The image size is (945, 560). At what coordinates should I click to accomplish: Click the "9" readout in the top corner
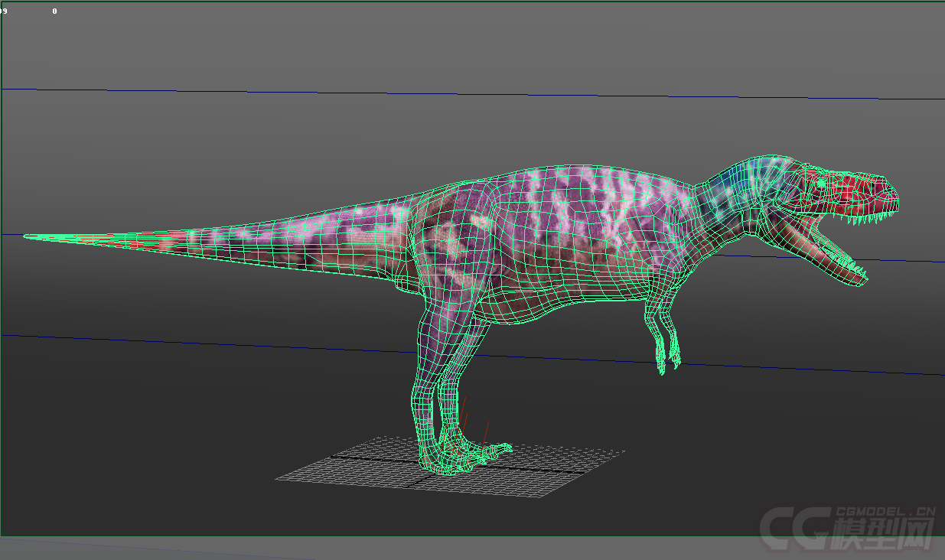5,11
